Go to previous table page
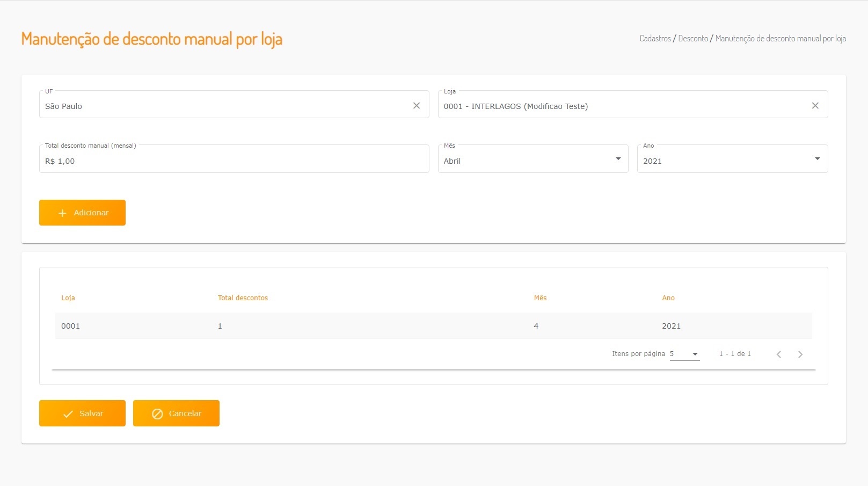The image size is (868, 486). point(779,354)
